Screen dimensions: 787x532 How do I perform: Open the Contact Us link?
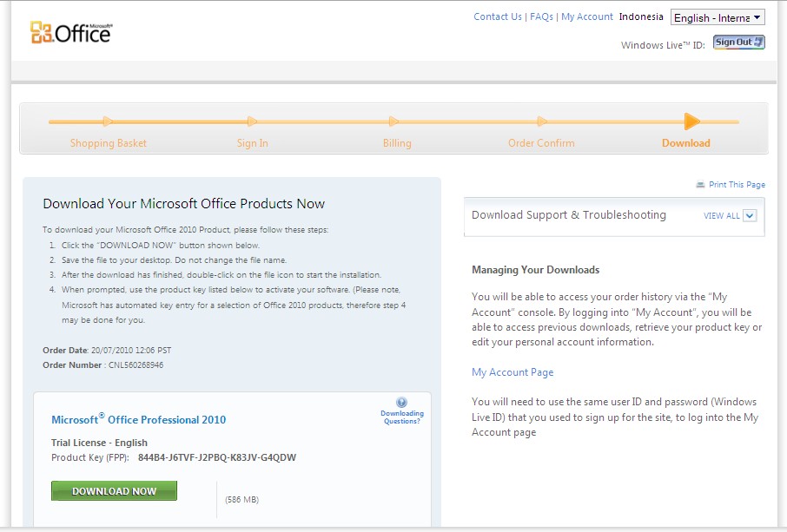coord(498,16)
